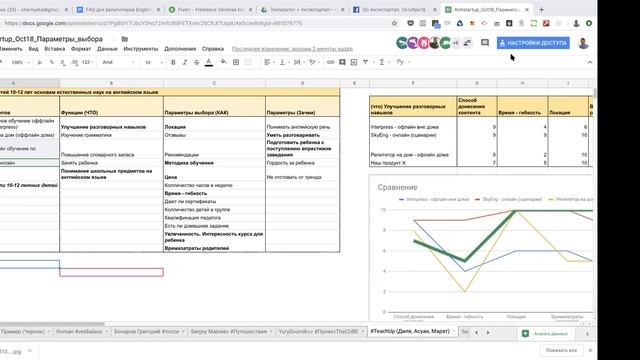The width and height of the screenshot is (640, 360).
Task: Select column C header
Action: [x=214, y=83]
